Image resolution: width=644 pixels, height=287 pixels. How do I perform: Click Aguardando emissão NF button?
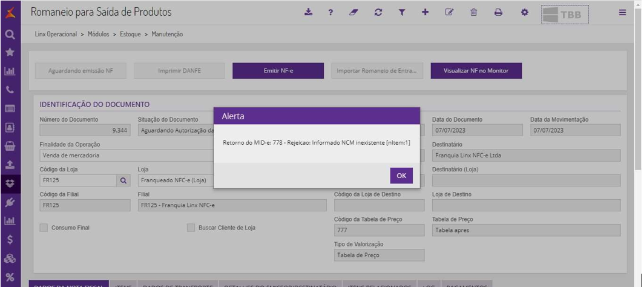[x=80, y=71]
